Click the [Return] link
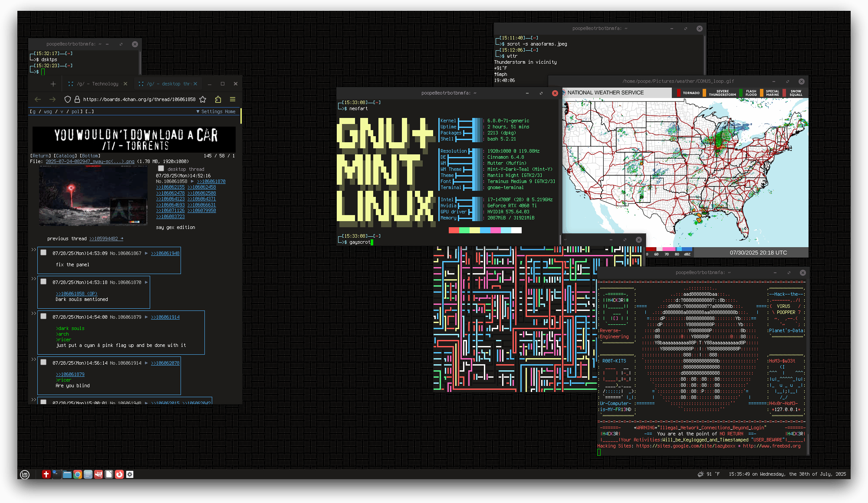 (x=41, y=156)
